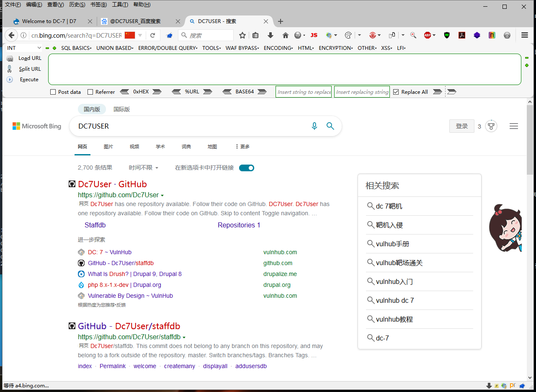Open the 工具(T) tools menu
The width and height of the screenshot is (536, 392).
click(x=120, y=5)
